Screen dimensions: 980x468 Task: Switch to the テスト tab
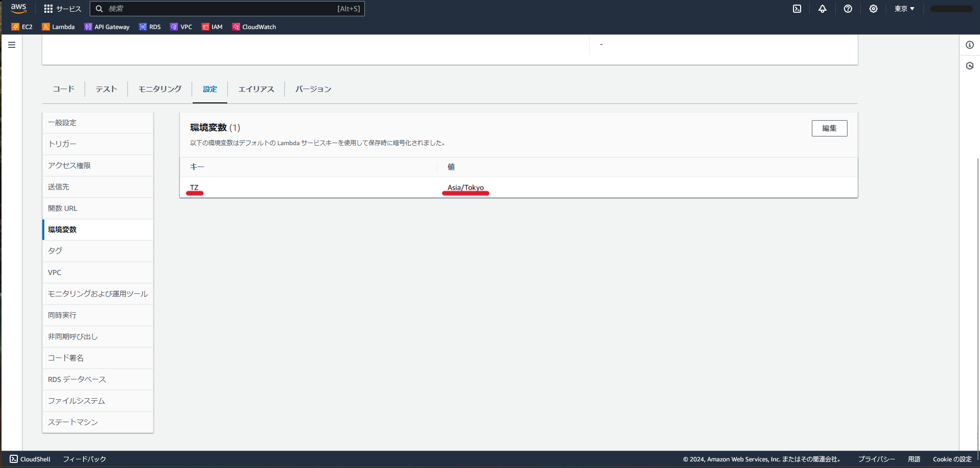(107, 89)
